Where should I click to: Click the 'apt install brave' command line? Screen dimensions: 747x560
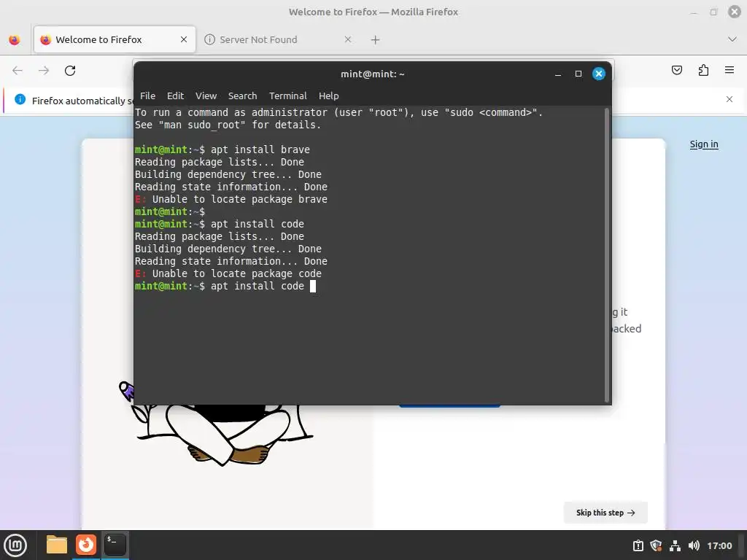coord(222,149)
